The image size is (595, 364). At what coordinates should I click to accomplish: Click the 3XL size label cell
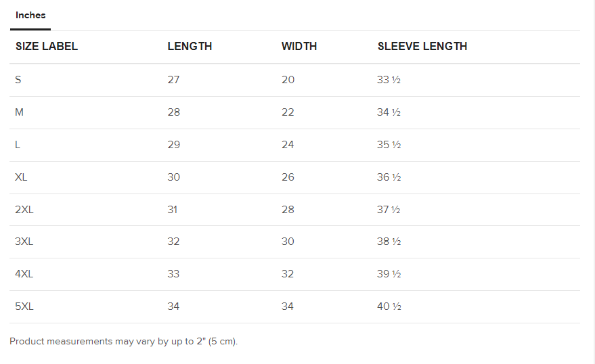tap(24, 242)
